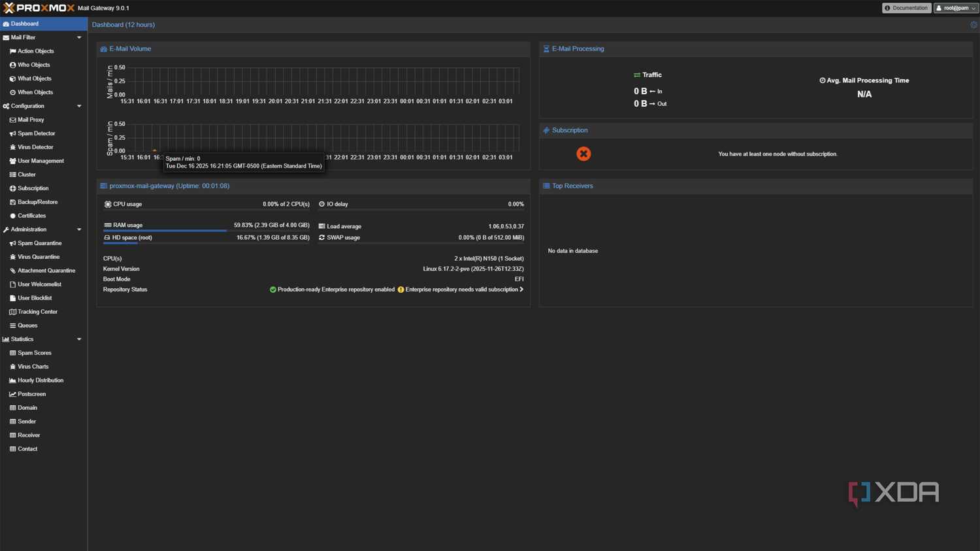Click 'No data in database' text
Image resolution: width=980 pixels, height=551 pixels.
(x=573, y=251)
